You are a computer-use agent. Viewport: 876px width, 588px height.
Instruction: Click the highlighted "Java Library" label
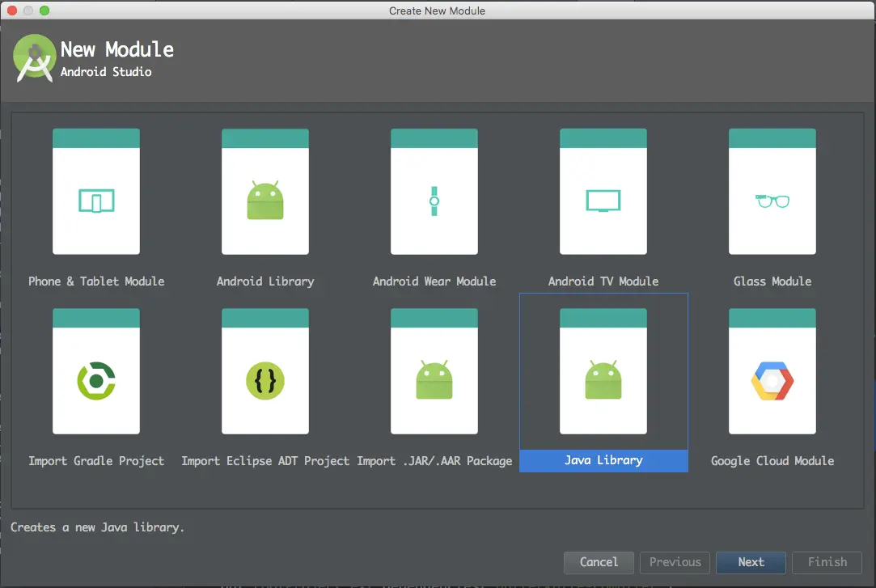(x=603, y=461)
